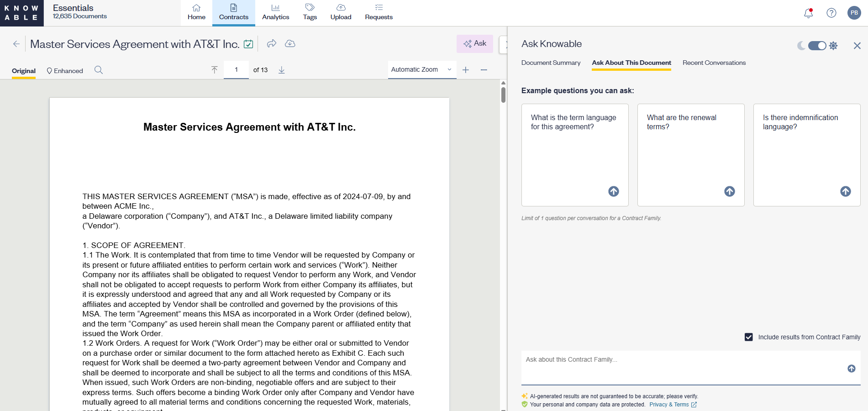The height and width of the screenshot is (411, 868).
Task: Go to the Contracts section
Action: [x=234, y=13]
